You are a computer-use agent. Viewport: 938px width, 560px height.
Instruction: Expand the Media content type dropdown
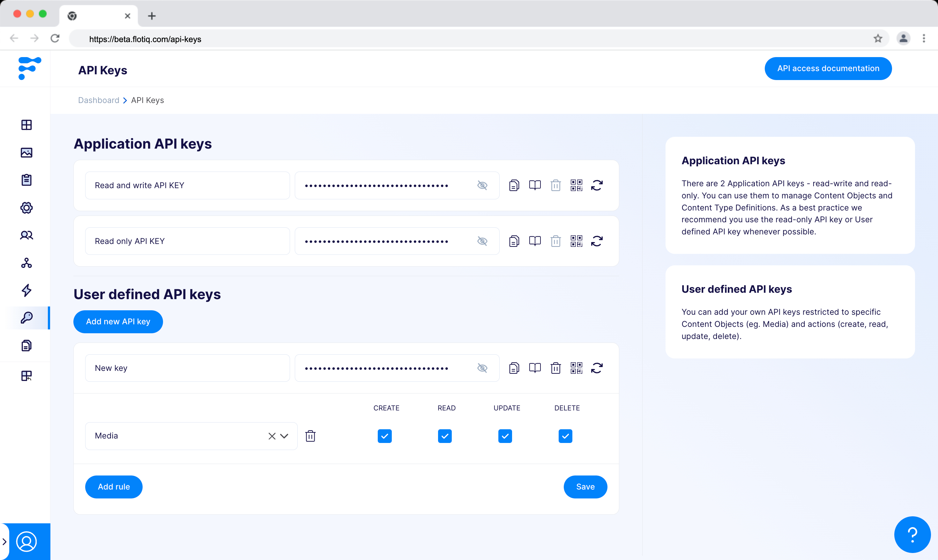[x=285, y=436]
